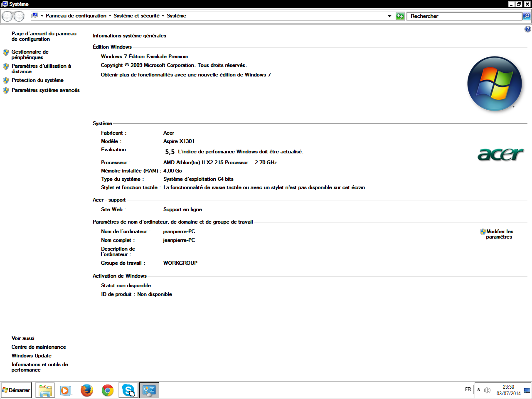Expand the arrow after Panneau de configuration
The height and width of the screenshot is (399, 532).
[110, 16]
